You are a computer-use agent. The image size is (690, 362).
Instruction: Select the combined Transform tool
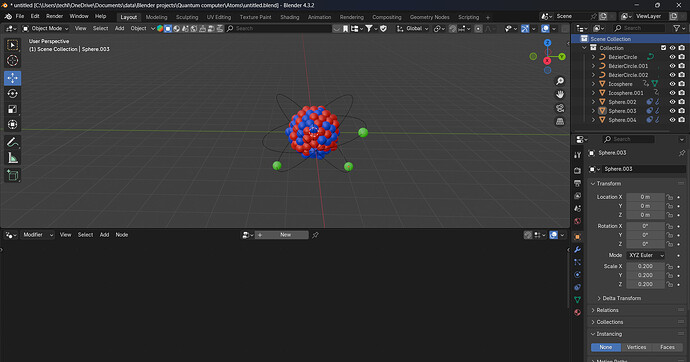tap(12, 124)
